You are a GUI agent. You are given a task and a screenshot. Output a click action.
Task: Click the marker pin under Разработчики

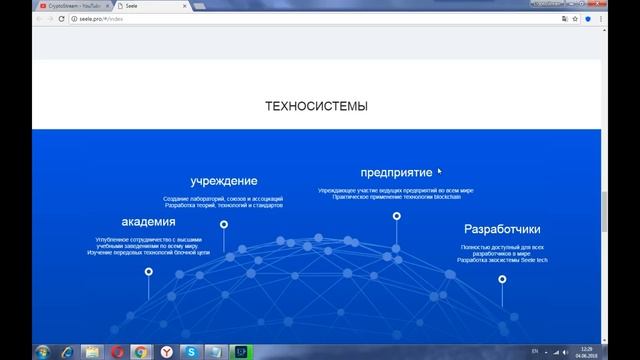click(x=502, y=279)
